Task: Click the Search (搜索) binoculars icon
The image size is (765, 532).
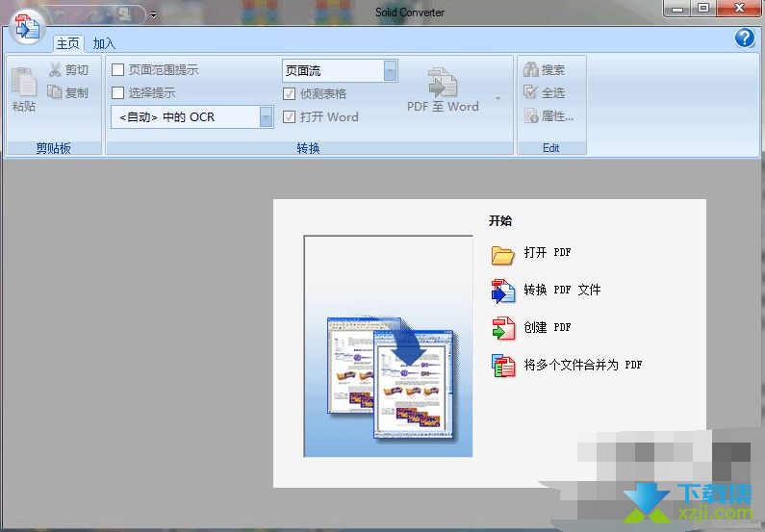Action: point(531,69)
